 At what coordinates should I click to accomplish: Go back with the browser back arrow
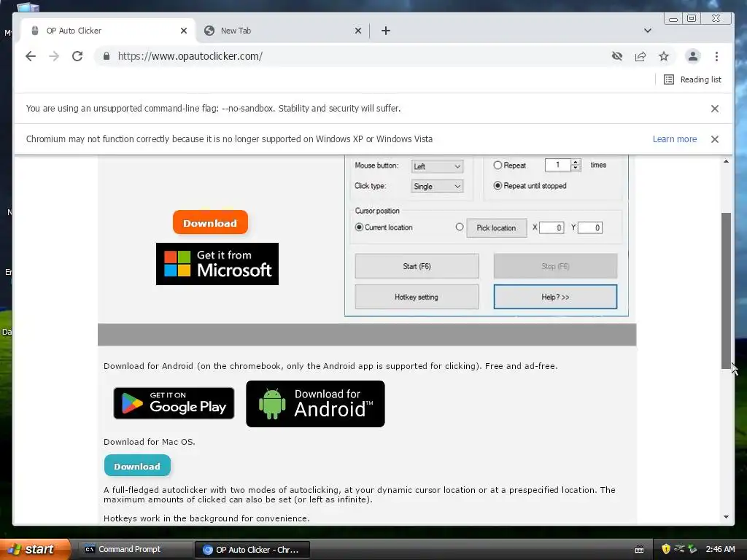click(31, 56)
